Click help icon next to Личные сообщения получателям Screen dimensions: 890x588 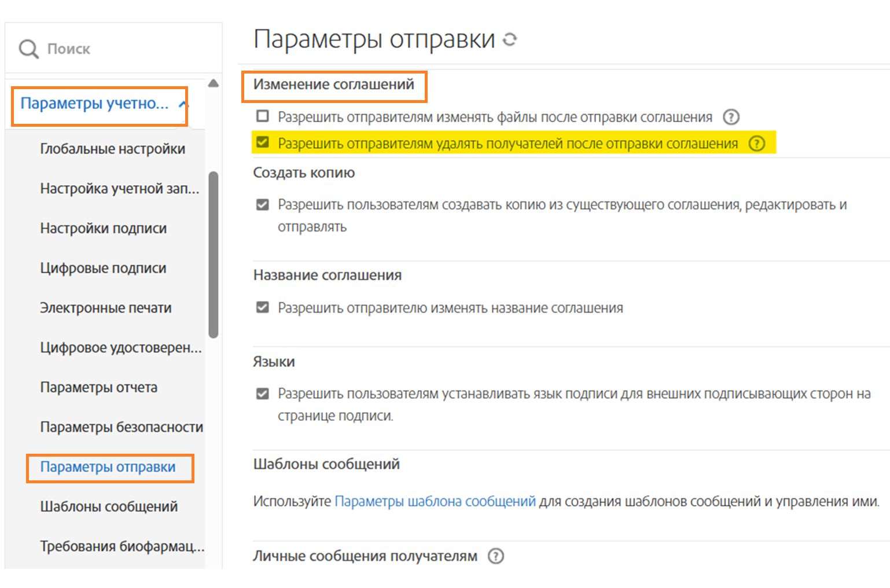point(496,556)
